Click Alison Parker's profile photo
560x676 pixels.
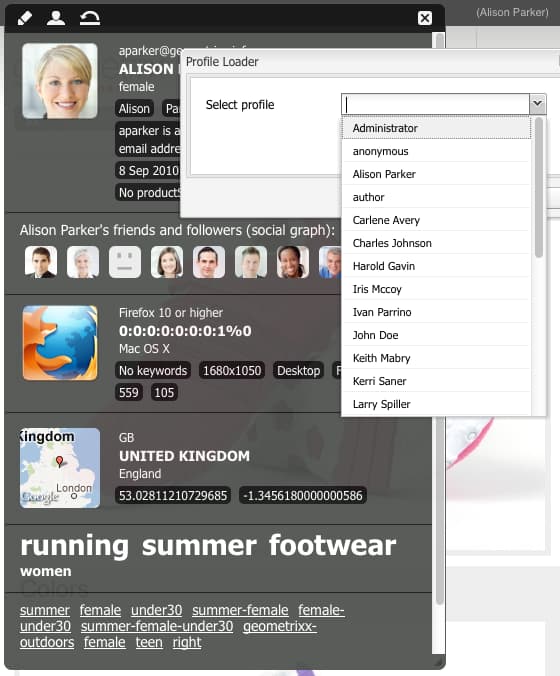tap(60, 81)
